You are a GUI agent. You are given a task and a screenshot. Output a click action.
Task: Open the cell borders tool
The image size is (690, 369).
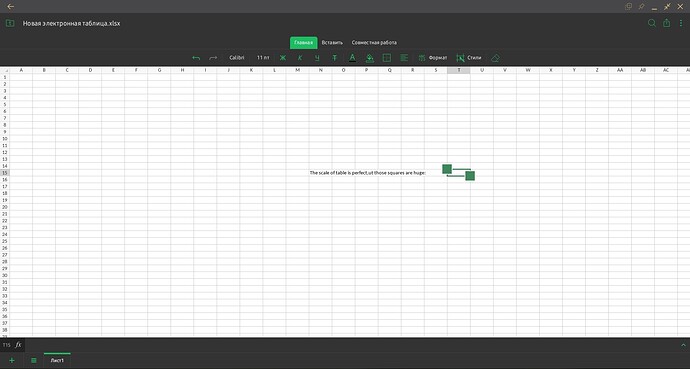[x=387, y=58]
